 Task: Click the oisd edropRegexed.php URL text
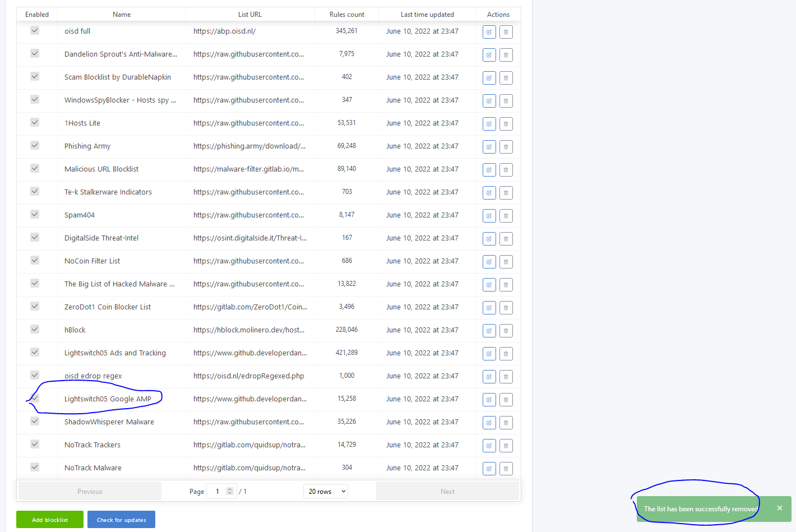tap(249, 376)
